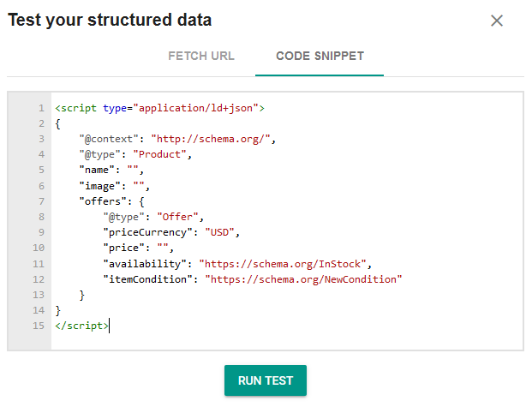Click the "http://schema.org/" context string
The height and width of the screenshot is (413, 532).
212,140
